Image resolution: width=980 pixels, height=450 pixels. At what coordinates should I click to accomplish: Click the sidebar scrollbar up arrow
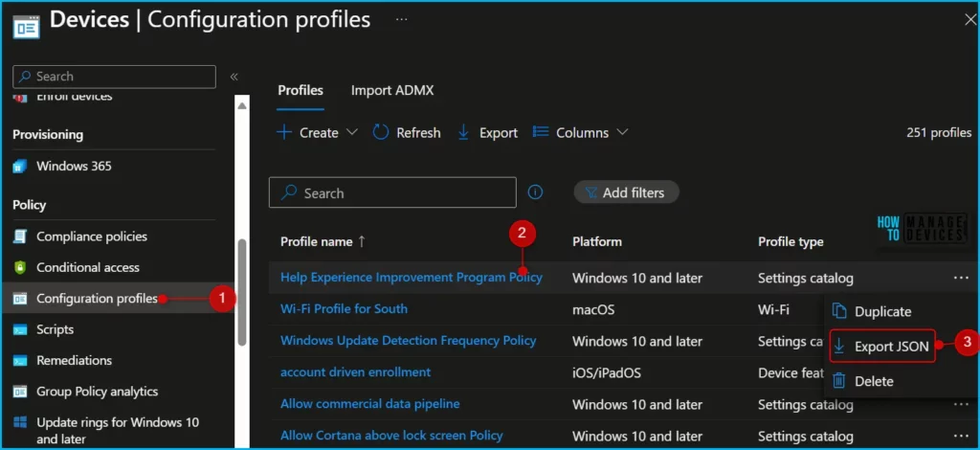(x=242, y=105)
